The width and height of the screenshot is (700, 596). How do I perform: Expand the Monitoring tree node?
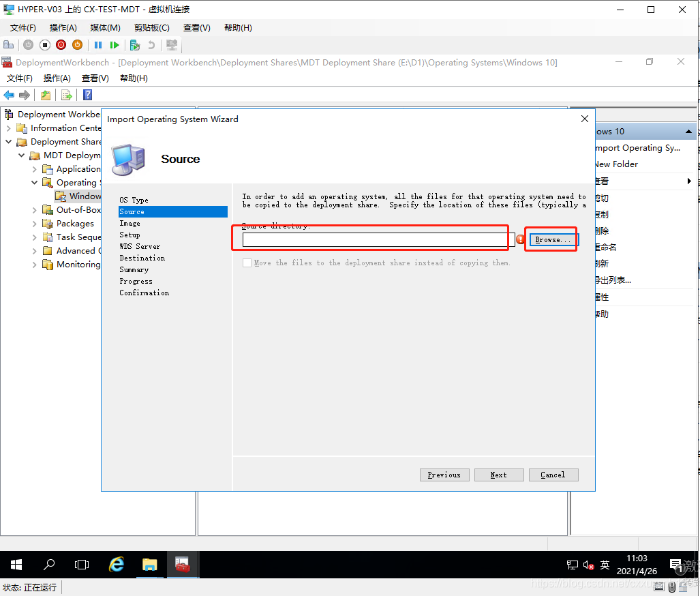pos(34,265)
